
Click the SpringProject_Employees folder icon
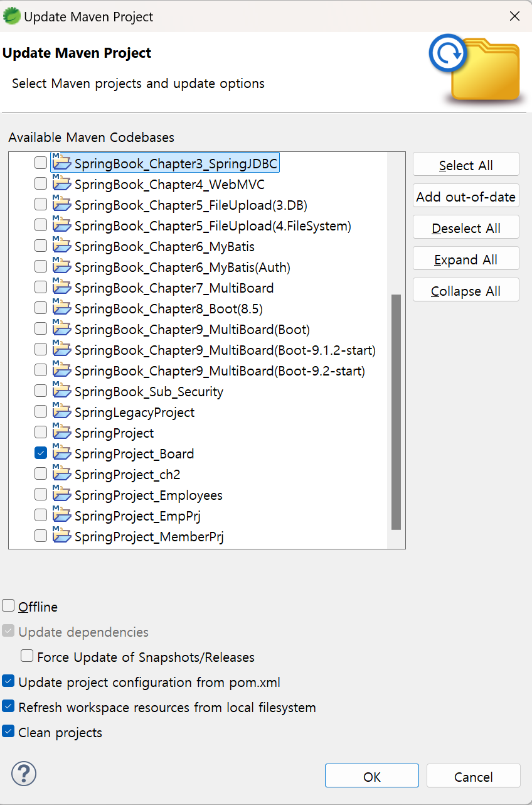point(61,494)
